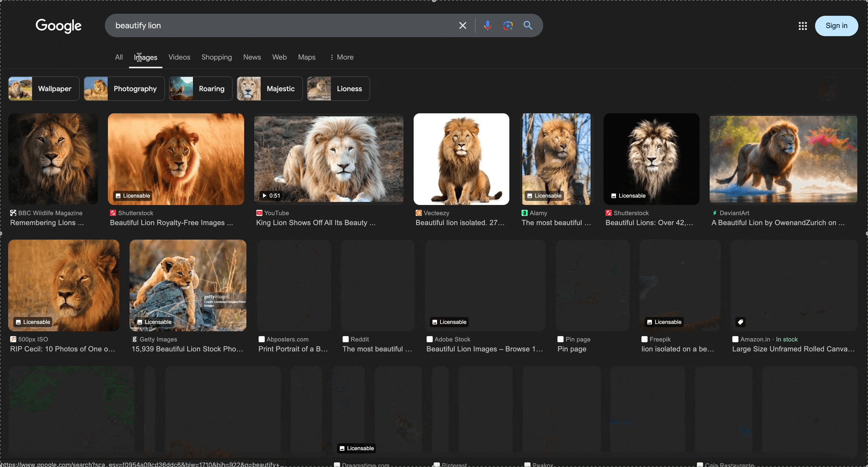Screen dimensions: 868x467
Task: Apply the Roaring suggestion chip
Action: coord(201,89)
